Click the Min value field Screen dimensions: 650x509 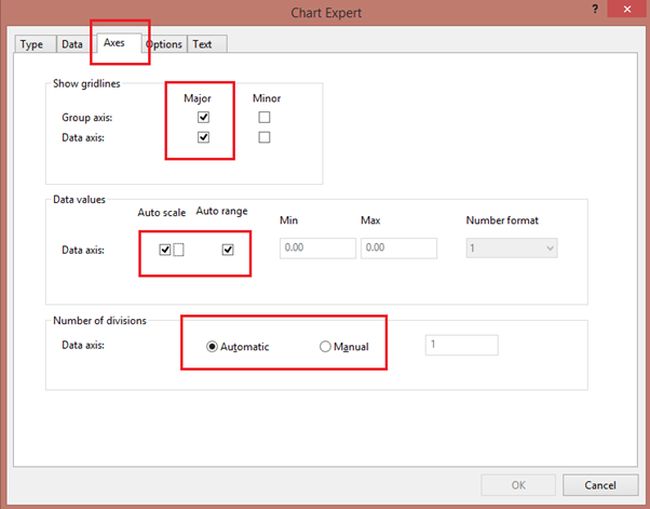(x=318, y=248)
